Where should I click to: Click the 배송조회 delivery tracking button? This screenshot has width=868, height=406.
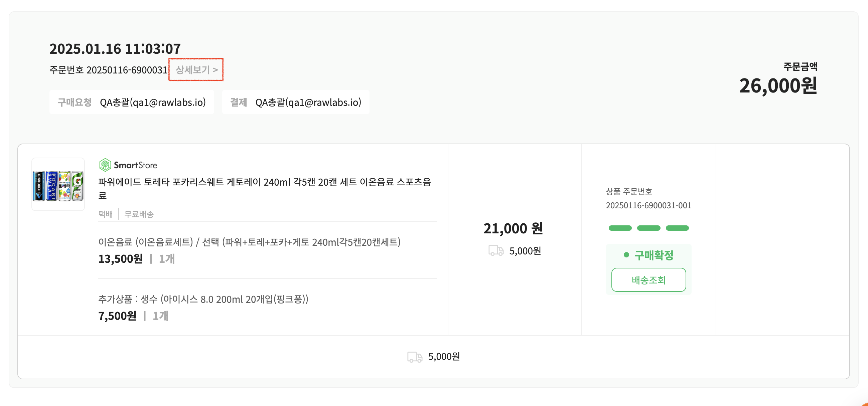click(648, 280)
